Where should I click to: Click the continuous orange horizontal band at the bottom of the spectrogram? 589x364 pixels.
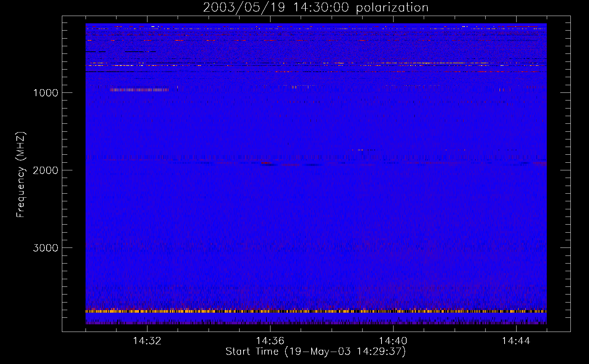click(x=316, y=311)
